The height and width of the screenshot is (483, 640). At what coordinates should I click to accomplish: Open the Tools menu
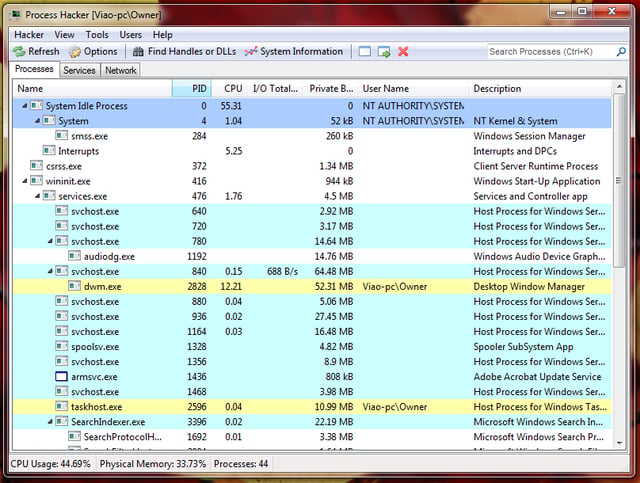(97, 35)
